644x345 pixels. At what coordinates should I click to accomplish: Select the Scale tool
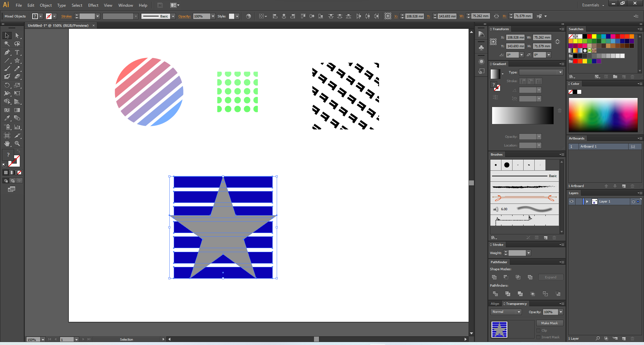click(17, 85)
